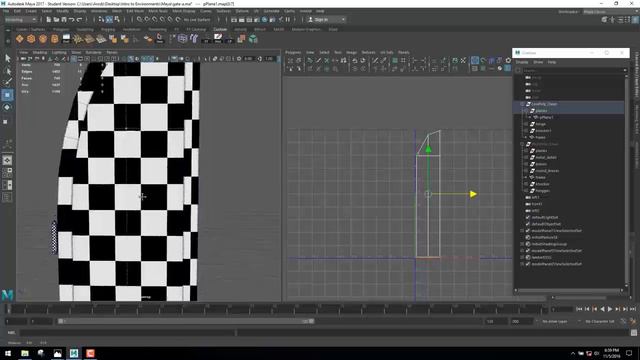
Task: Open Shading menu in viewport panel
Action: pos(40,52)
